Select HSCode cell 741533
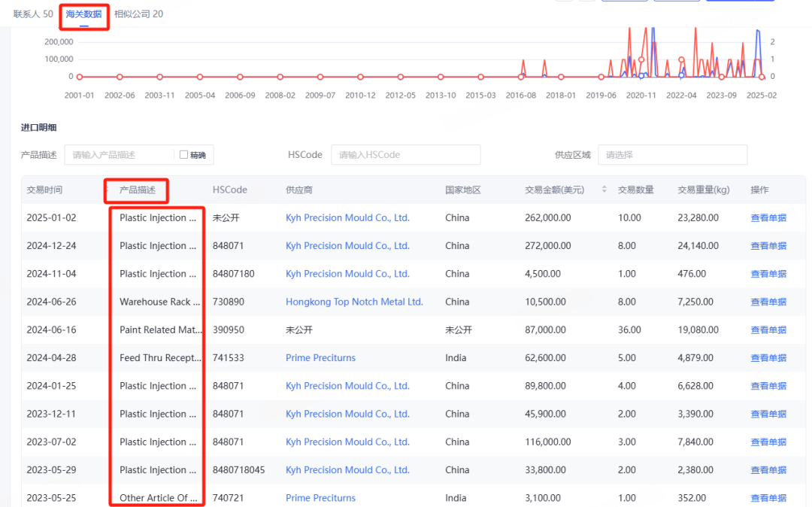 [228, 357]
